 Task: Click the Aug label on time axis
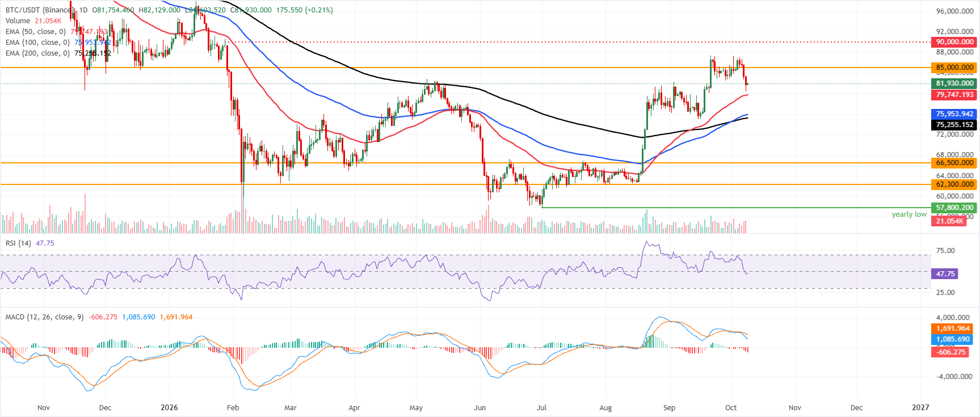[605, 407]
